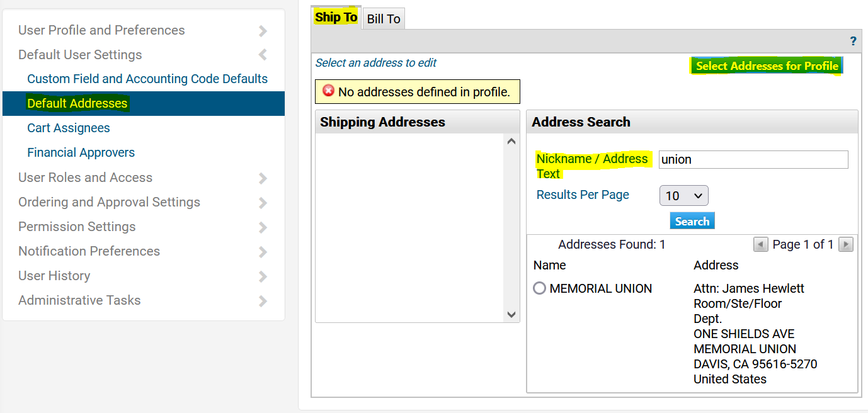Click the 'Results Per Page' label
Screen dimensions: 868x413
(x=583, y=195)
